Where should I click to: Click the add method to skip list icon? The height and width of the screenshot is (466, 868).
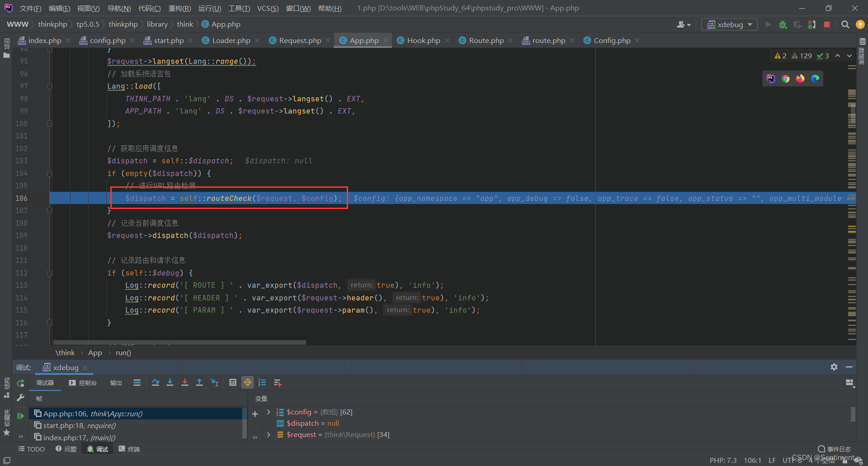[278, 383]
